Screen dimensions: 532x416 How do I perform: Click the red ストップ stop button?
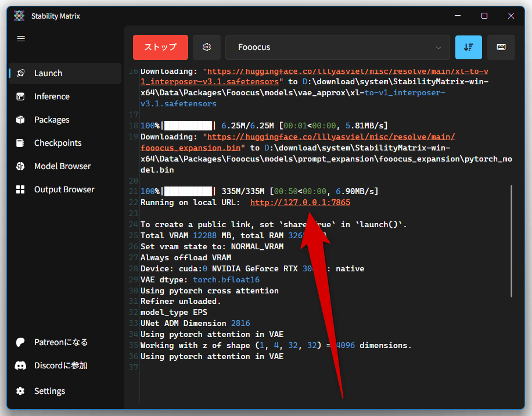point(160,47)
